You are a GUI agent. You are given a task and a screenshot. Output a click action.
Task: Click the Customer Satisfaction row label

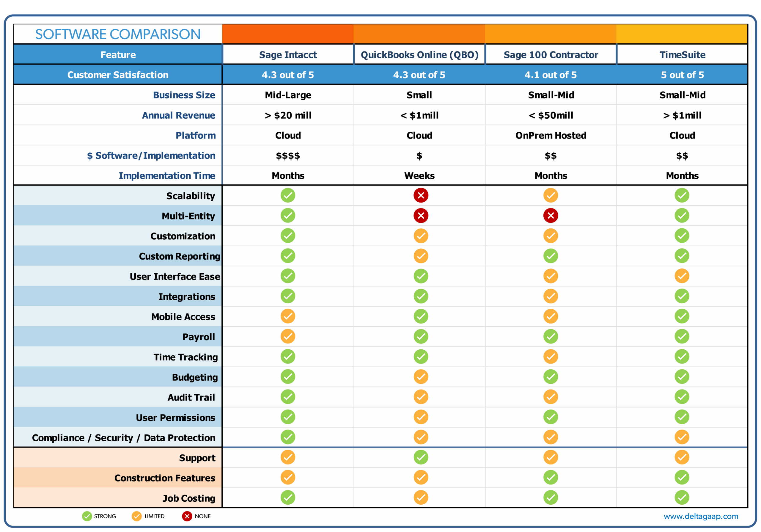pos(118,75)
